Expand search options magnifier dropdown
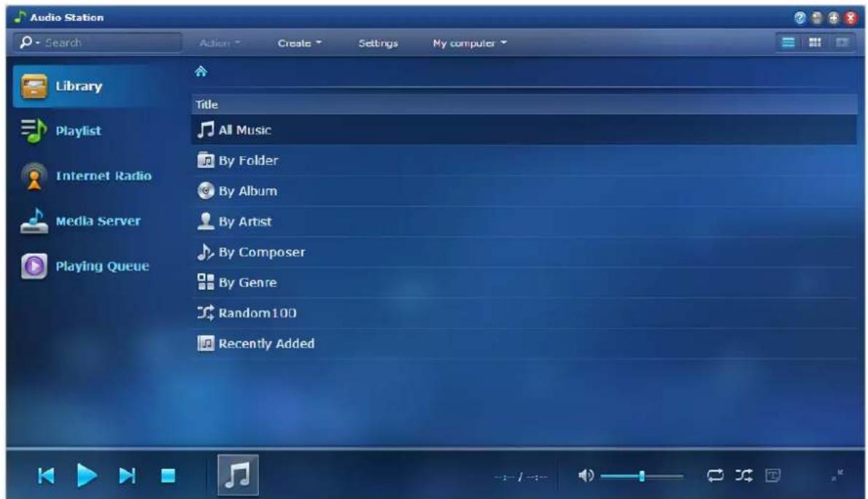This screenshot has width=868, height=499. coord(29,42)
